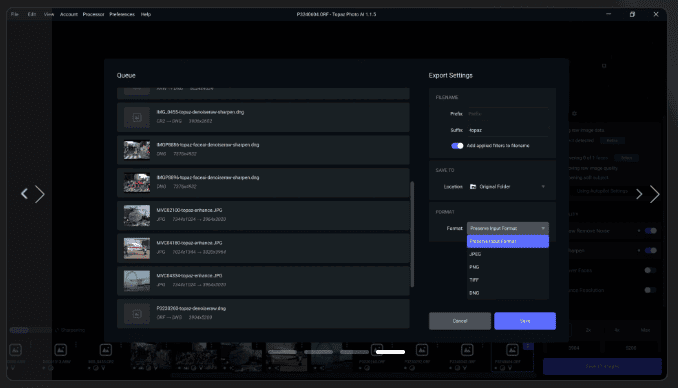Select P3230292.ORF filmstrip thumbnail icon

point(422,350)
